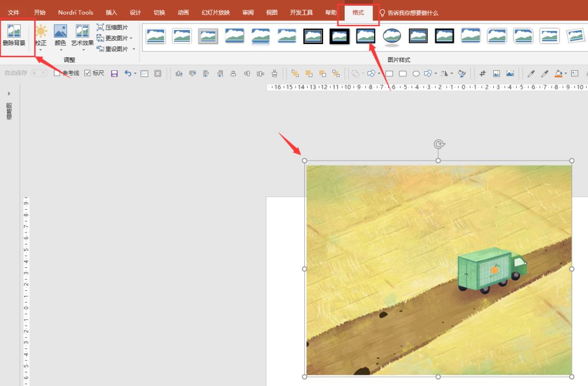Switch to the 设计 design tab

[135, 13]
